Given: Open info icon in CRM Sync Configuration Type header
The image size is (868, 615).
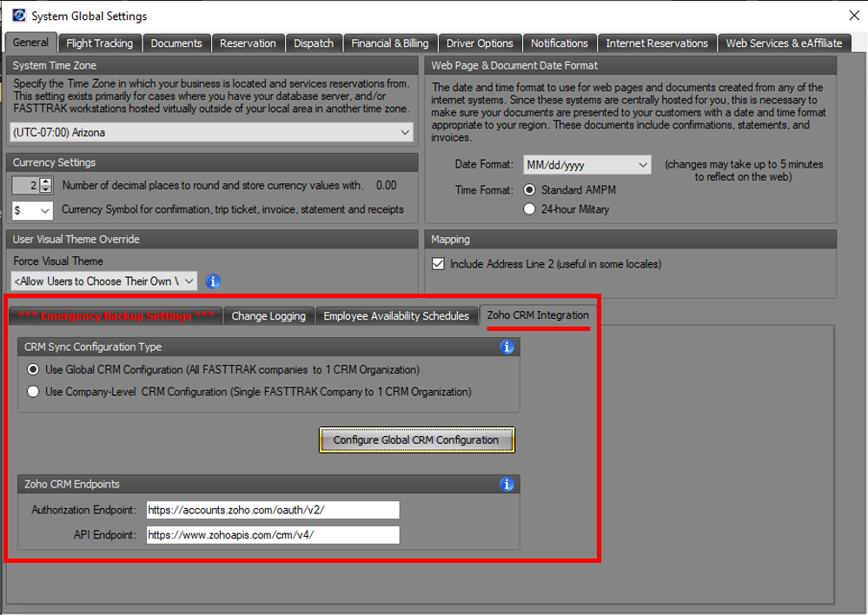Looking at the screenshot, I should click(507, 347).
